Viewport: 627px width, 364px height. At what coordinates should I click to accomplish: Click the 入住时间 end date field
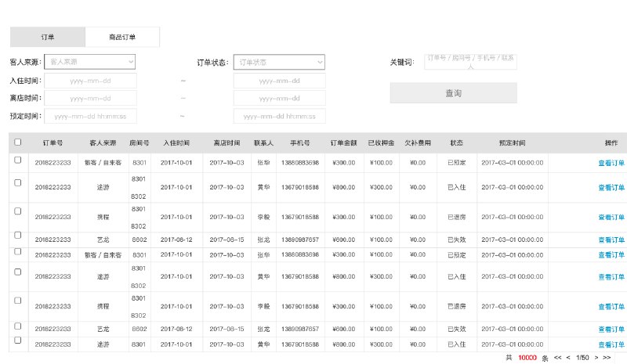(x=280, y=81)
